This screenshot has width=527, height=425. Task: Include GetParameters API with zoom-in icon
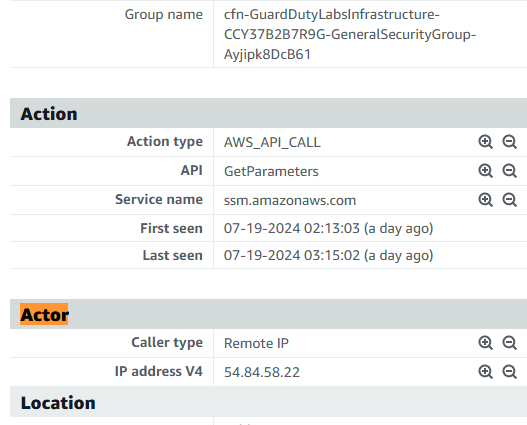(x=485, y=171)
